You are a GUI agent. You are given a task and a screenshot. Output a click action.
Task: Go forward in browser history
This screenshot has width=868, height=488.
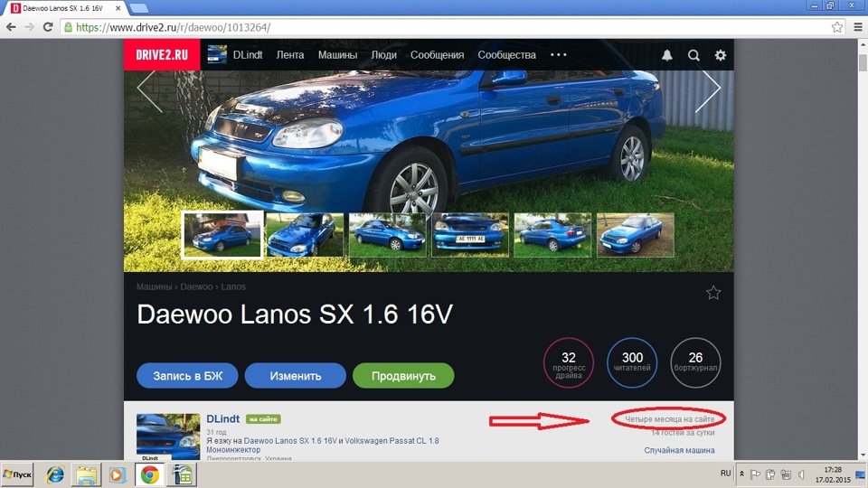pyautogui.click(x=29, y=27)
